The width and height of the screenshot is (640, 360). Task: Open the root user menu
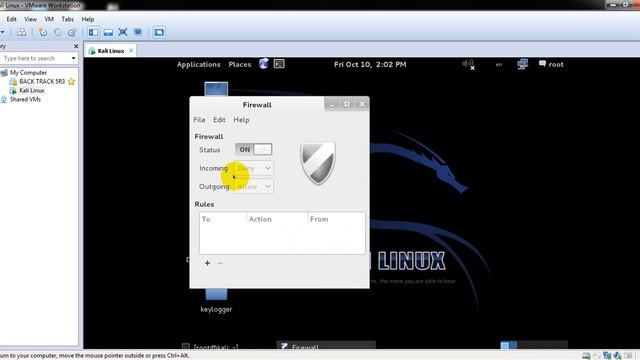(551, 64)
